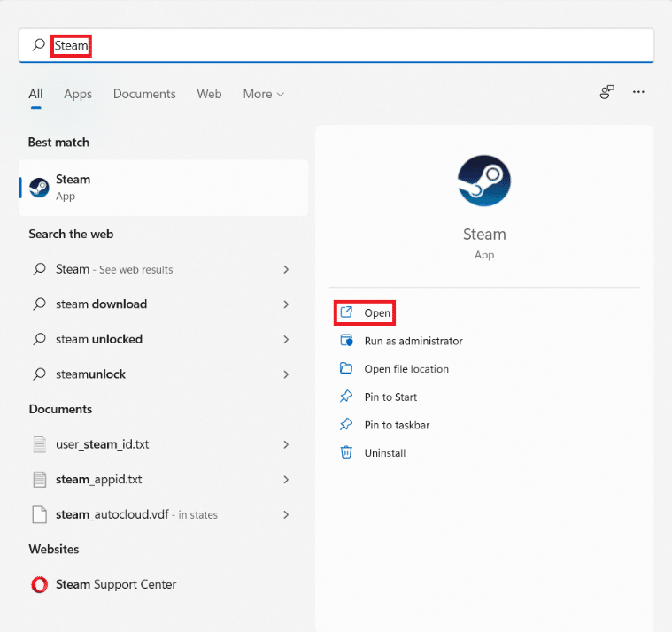Screen dimensions: 672x632
Task: Click the trash icon next to Uninstall
Action: point(346,452)
